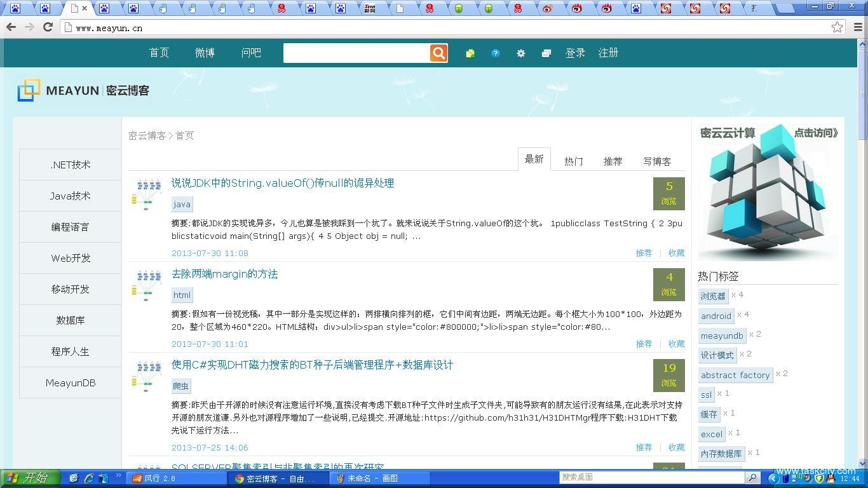Click the MEAYUN 密云博客 logo
The width and height of the screenshot is (868, 488).
tap(83, 90)
